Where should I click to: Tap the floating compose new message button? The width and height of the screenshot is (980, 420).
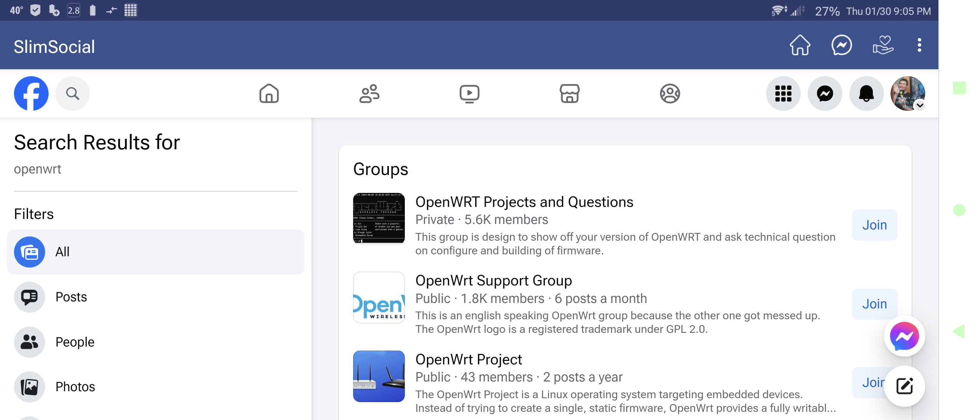click(x=904, y=386)
